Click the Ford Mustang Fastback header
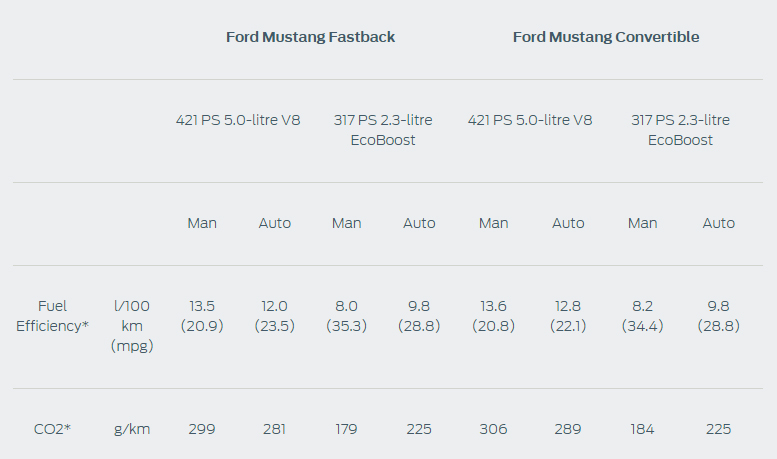Screen dimensions: 777x459 pyautogui.click(x=310, y=37)
